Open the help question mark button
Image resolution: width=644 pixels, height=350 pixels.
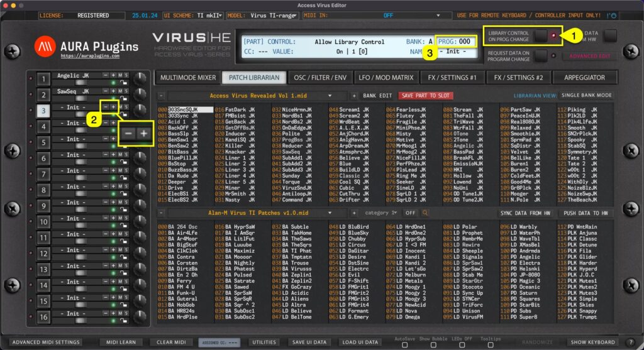tap(631, 342)
